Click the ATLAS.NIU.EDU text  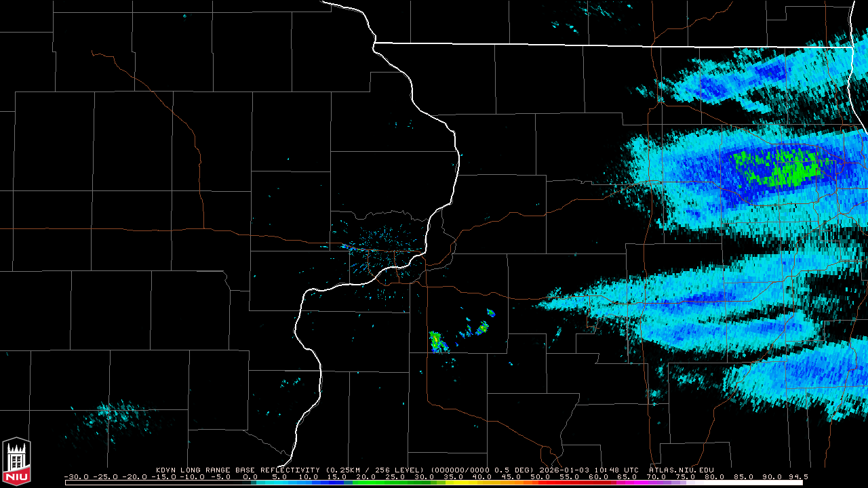point(682,470)
